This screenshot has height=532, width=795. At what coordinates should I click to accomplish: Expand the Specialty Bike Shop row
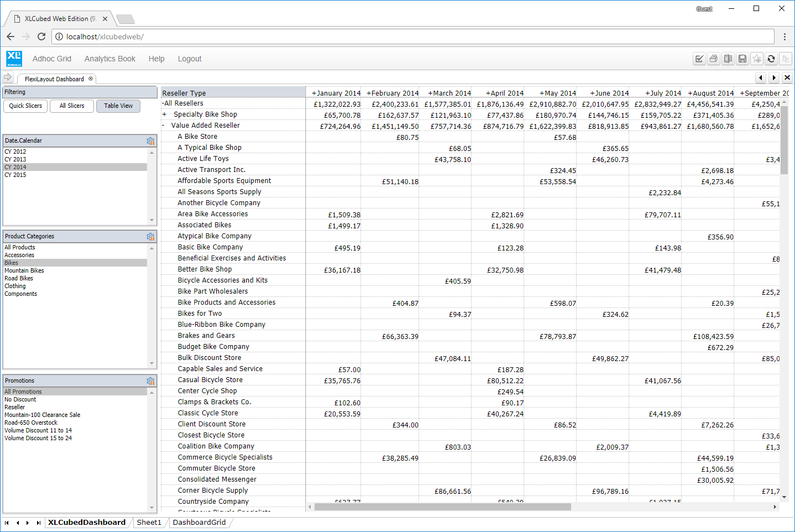point(164,114)
